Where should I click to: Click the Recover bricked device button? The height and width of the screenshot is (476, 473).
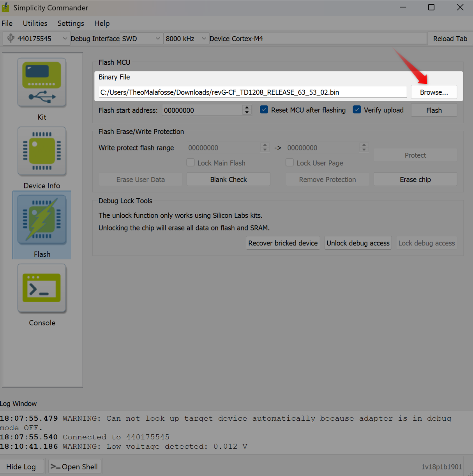coord(283,243)
